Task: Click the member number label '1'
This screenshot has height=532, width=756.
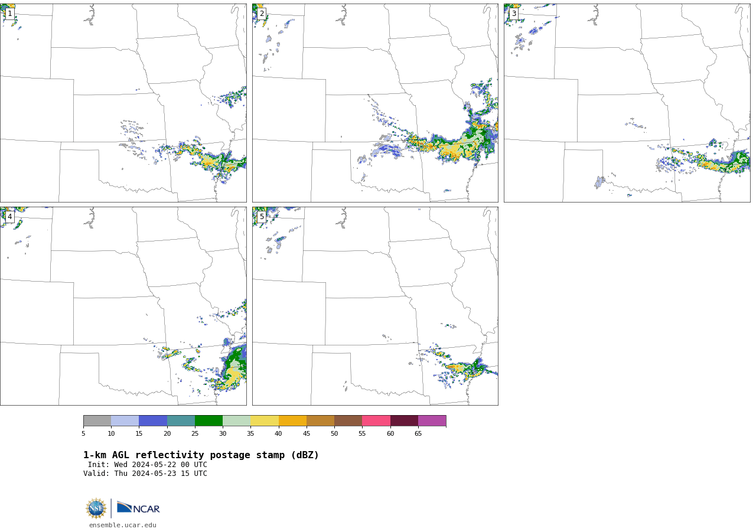Action: 9,14
